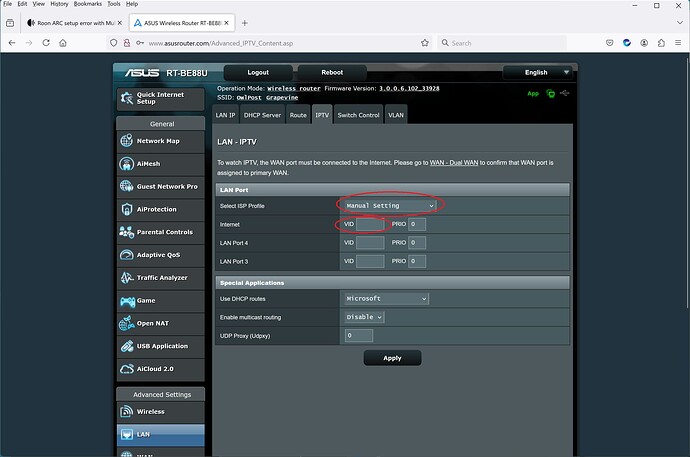690x457 pixels.
Task: Click the Open NAT icon
Action: coord(127,323)
